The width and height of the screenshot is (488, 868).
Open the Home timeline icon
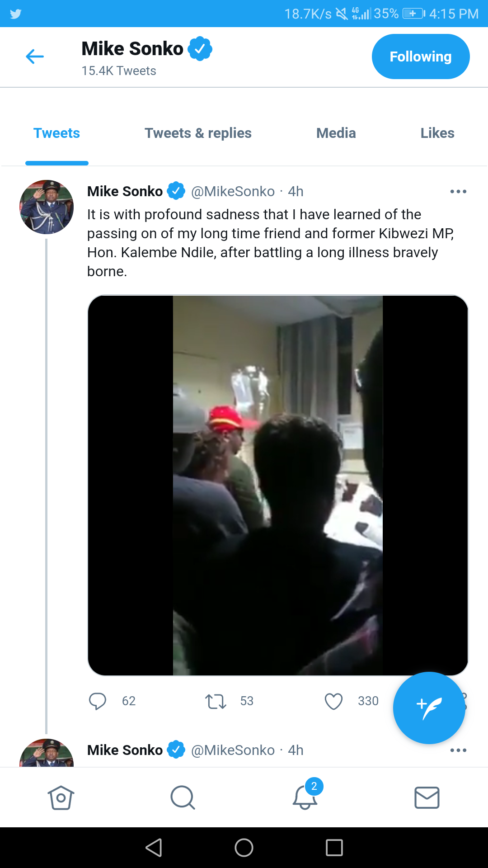pos(61,797)
